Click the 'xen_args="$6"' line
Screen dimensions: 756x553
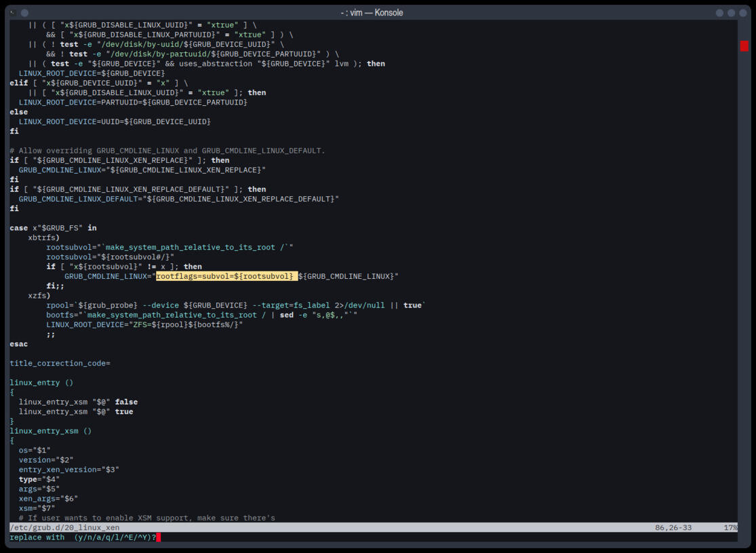tap(48, 498)
